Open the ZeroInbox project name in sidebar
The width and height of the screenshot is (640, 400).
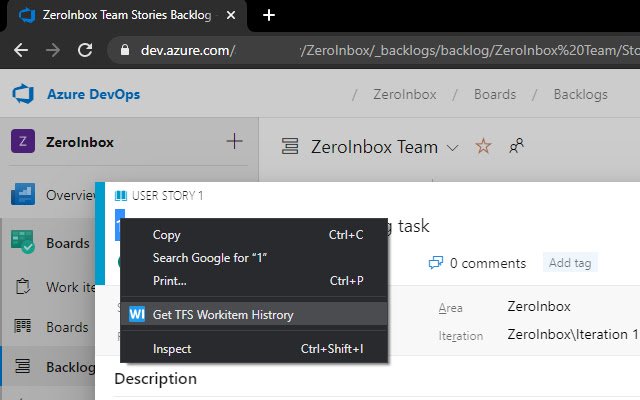pyautogui.click(x=80, y=142)
